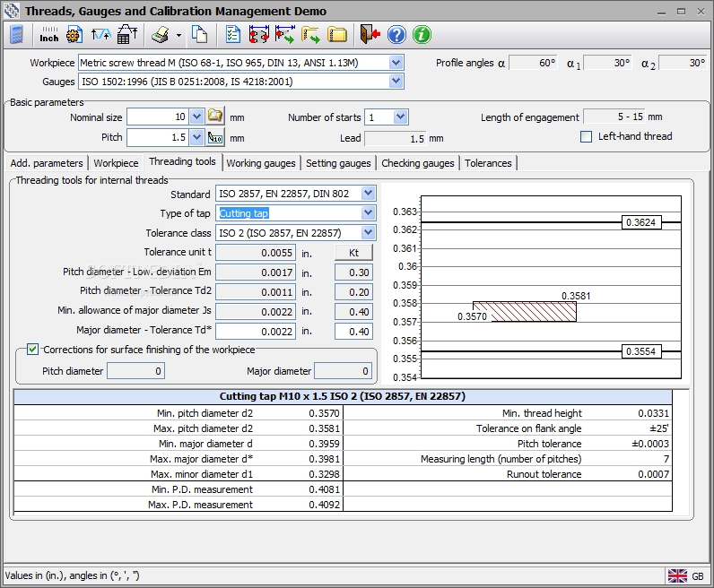Click the printer icon
714x588 pixels.
[x=161, y=35]
